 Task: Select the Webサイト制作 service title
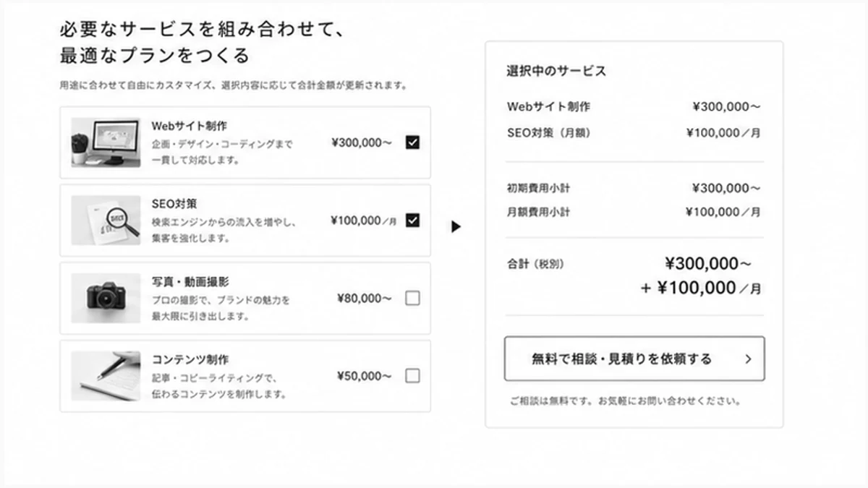coord(190,126)
